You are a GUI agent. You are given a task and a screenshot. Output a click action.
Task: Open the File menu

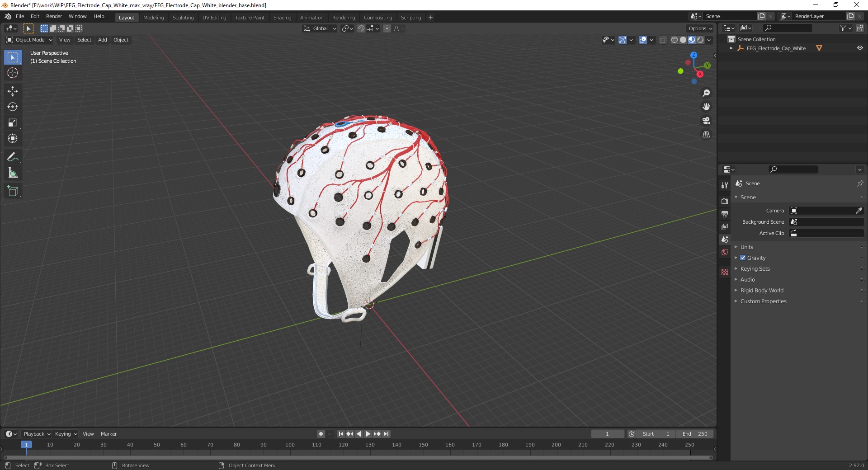tap(20, 16)
